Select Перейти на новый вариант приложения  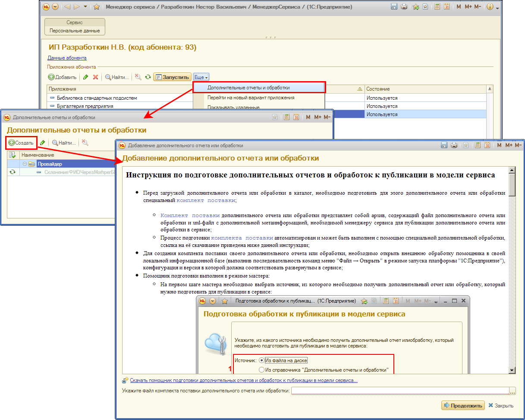pos(258,98)
